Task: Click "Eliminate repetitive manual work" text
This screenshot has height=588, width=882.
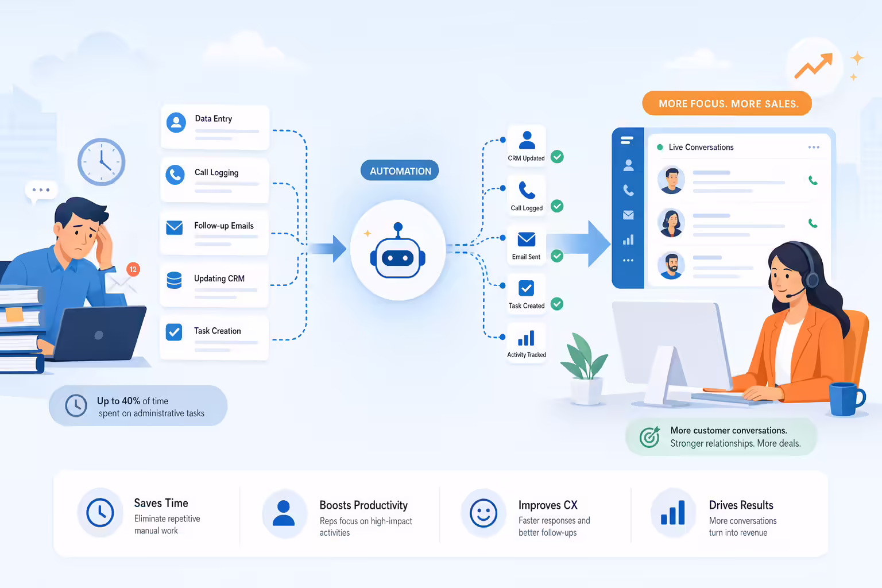Action: point(167,524)
